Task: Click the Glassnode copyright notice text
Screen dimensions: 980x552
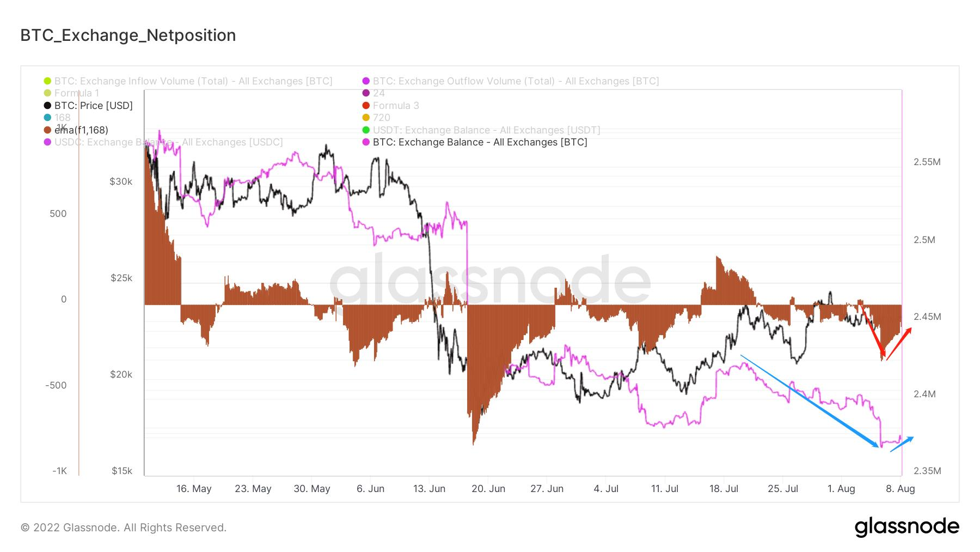Action: [124, 527]
